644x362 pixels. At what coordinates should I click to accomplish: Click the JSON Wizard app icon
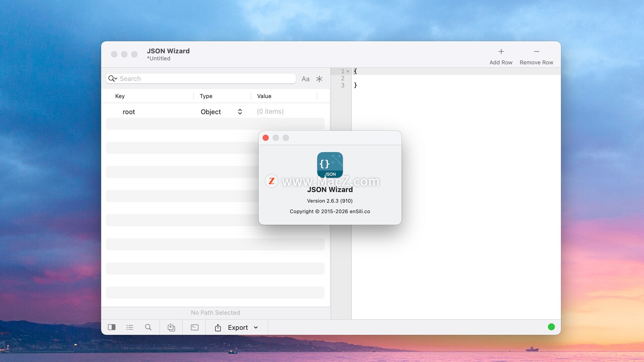(330, 165)
